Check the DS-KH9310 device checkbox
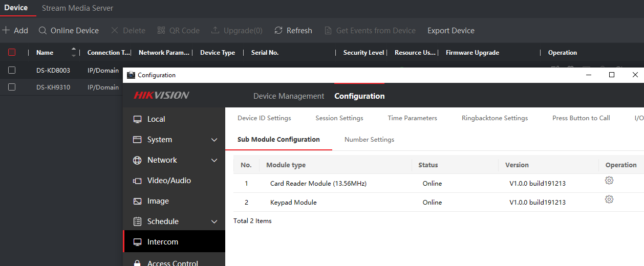 [x=12, y=87]
